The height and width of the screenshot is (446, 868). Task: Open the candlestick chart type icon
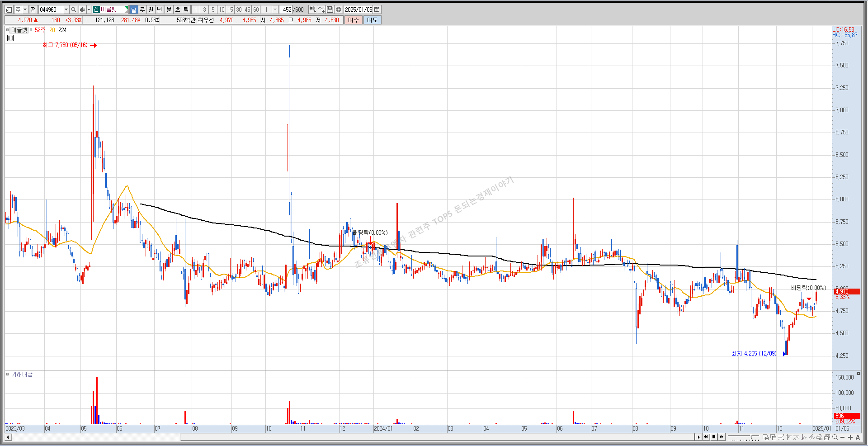click(312, 9)
